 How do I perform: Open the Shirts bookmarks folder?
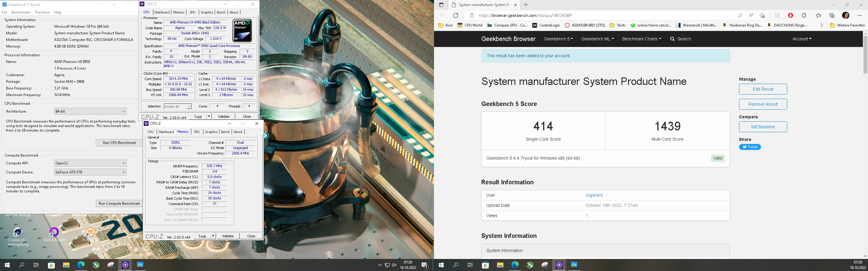pyautogui.click(x=618, y=25)
